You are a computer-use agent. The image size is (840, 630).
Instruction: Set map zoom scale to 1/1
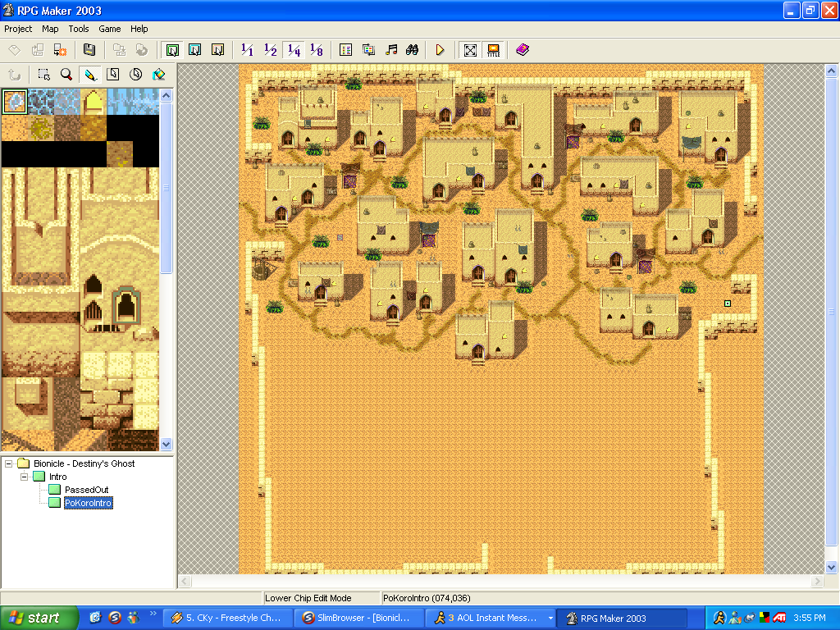(x=247, y=50)
